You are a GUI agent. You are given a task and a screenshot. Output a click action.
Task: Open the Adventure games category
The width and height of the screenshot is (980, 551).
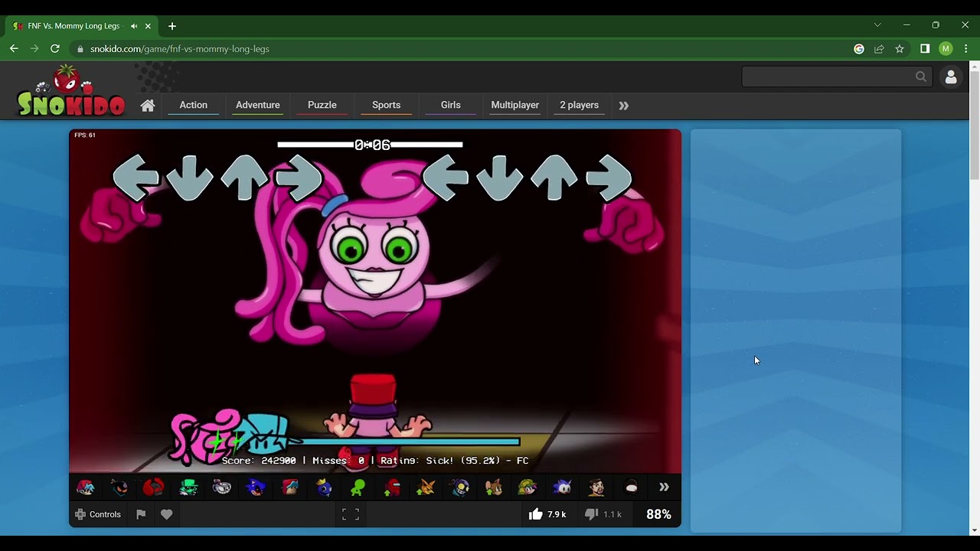click(x=258, y=105)
